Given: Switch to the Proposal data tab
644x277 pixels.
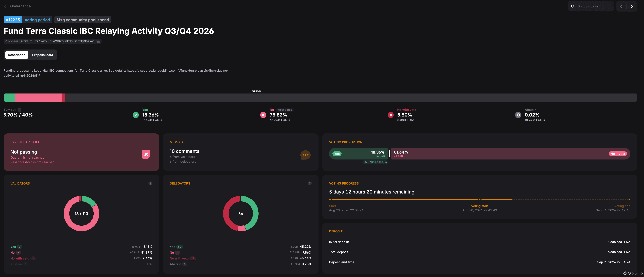Looking at the screenshot, I should pos(42,55).
